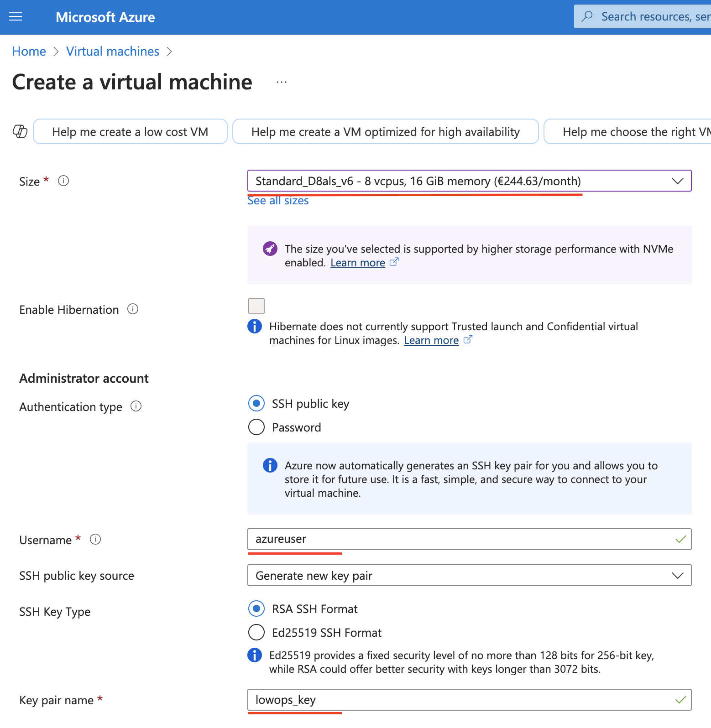Image resolution: width=711 pixels, height=728 pixels.
Task: Click the blue info icon in Hibernate note
Action: coord(255,326)
